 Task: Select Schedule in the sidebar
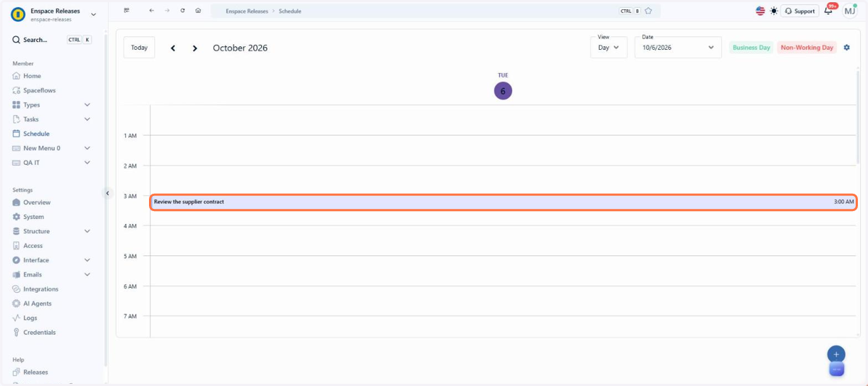tap(36, 134)
